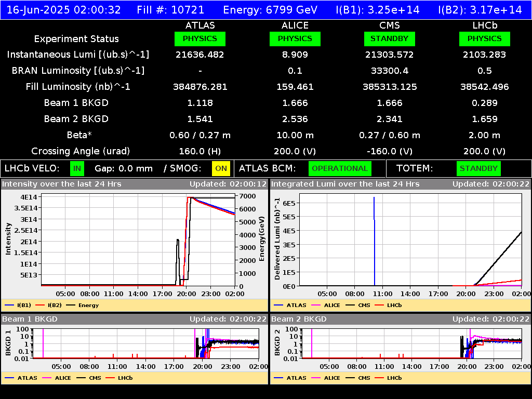Click the Beam 2 BKGD chart title bar
532x399 pixels.
click(401, 319)
